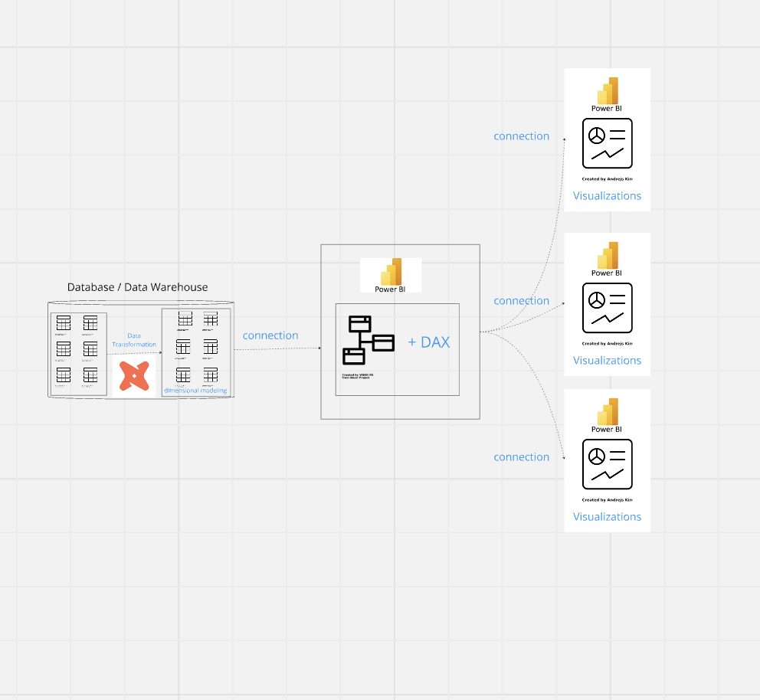Select middle-right table icon in source tables box
The width and height of the screenshot is (760, 700).
click(x=90, y=348)
